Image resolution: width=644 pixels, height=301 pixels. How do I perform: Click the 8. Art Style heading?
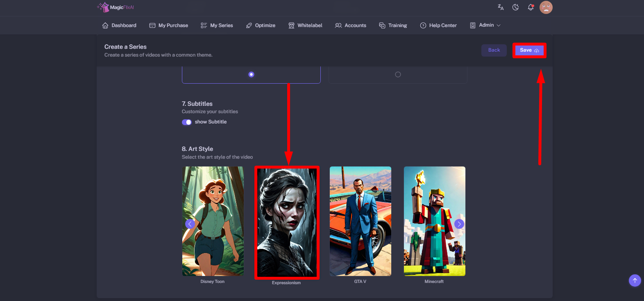click(x=197, y=149)
